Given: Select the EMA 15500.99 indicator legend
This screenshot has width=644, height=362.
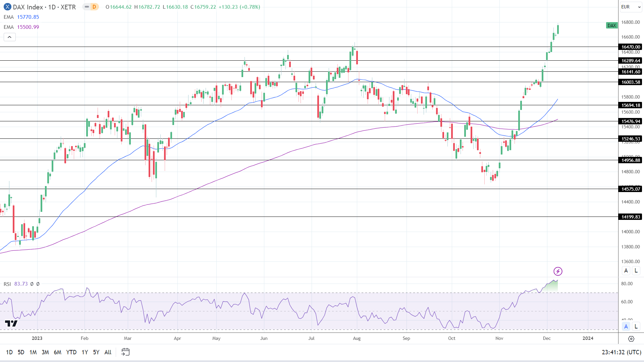Looking at the screenshot, I should coord(21,27).
